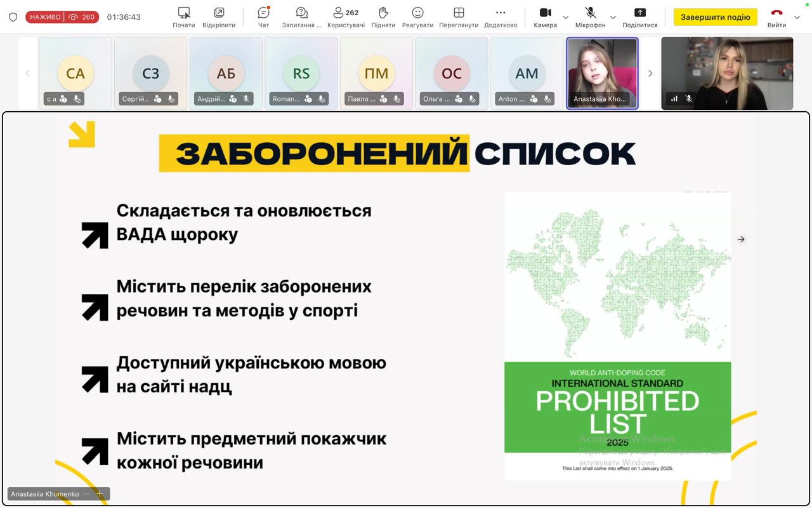Raise hand with Підняти button
The width and height of the screenshot is (812, 508).
pyautogui.click(x=383, y=17)
